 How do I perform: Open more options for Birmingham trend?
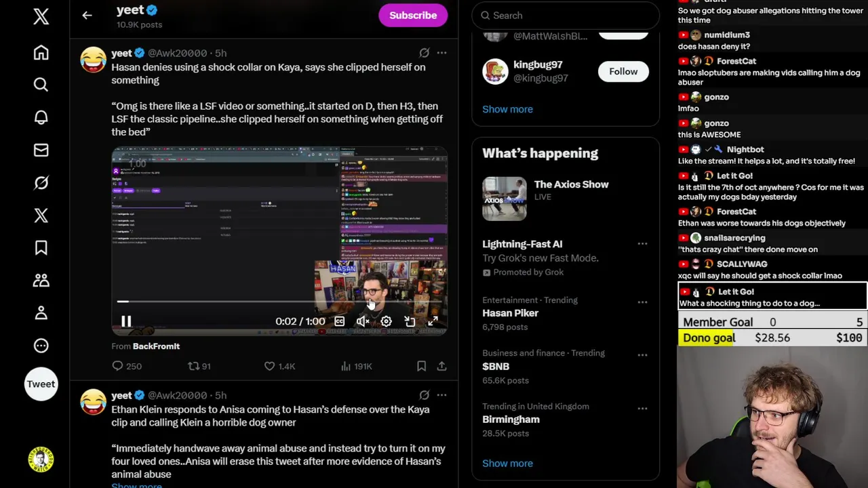(x=642, y=409)
